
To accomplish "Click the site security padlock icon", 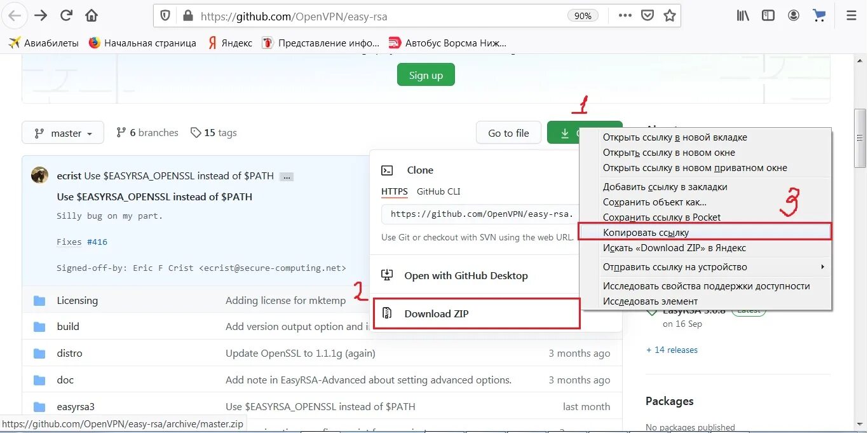I will 187,16.
